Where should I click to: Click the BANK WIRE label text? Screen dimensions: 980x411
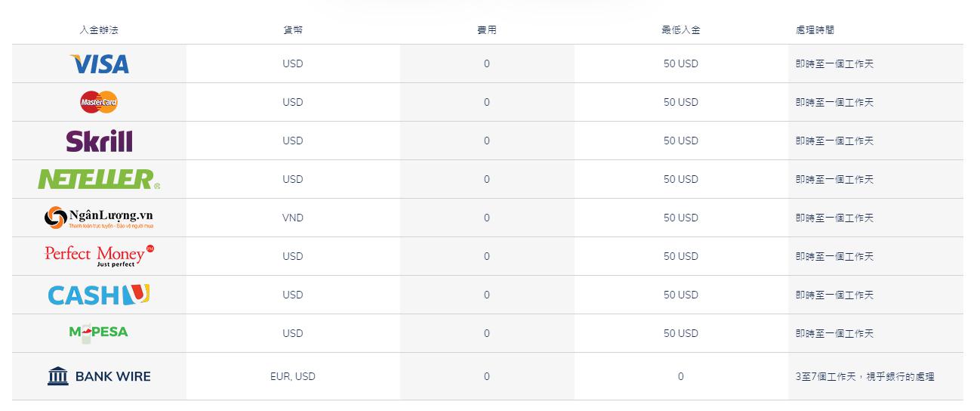coord(112,376)
